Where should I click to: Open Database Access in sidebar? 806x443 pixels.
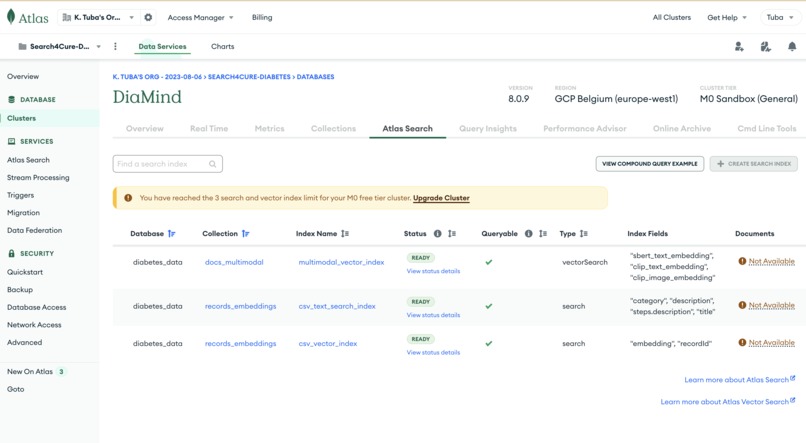(x=36, y=307)
